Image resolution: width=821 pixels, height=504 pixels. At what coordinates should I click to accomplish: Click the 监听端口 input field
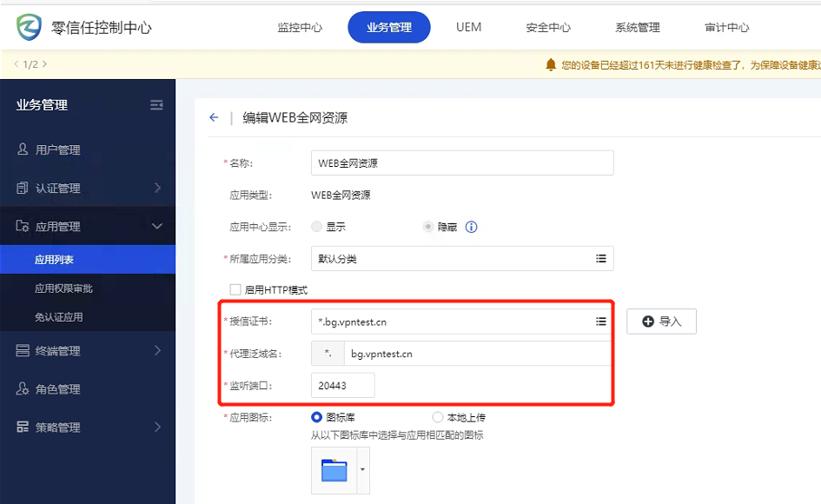click(342, 385)
